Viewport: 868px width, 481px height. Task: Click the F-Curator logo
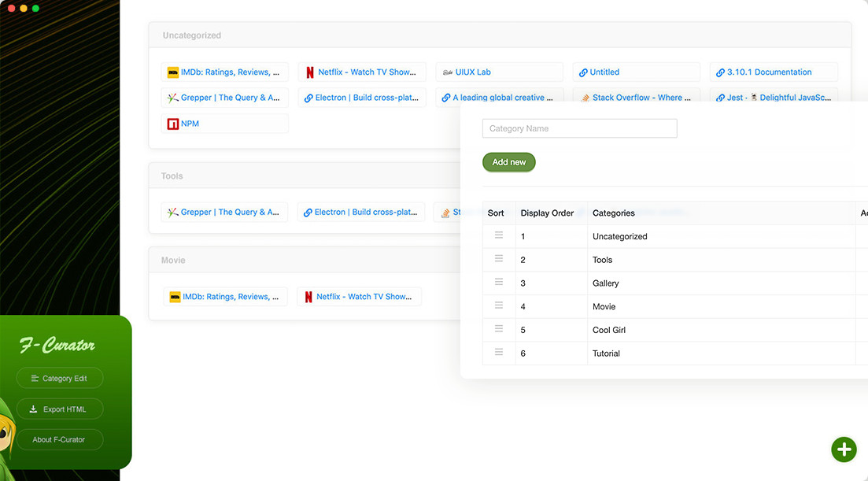(x=57, y=345)
